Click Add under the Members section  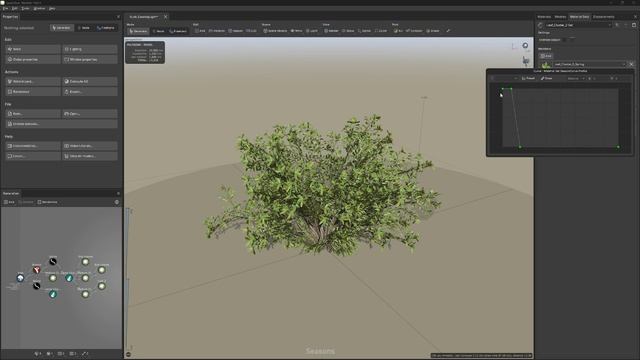[x=546, y=56]
